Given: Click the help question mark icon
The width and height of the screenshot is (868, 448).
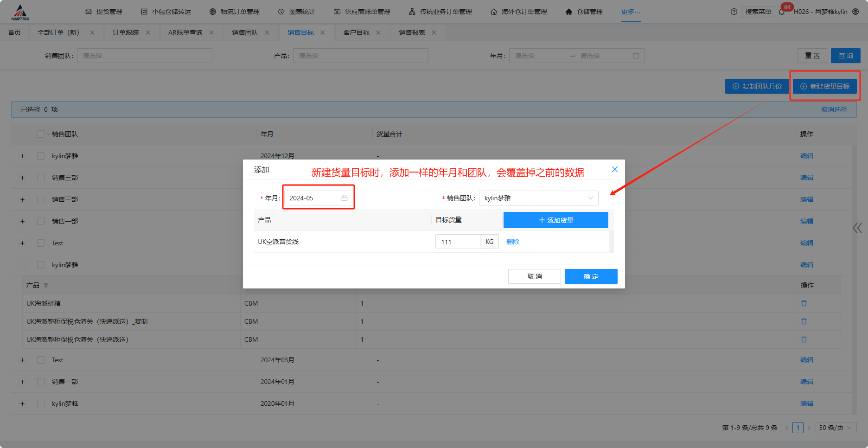Looking at the screenshot, I should 734,12.
